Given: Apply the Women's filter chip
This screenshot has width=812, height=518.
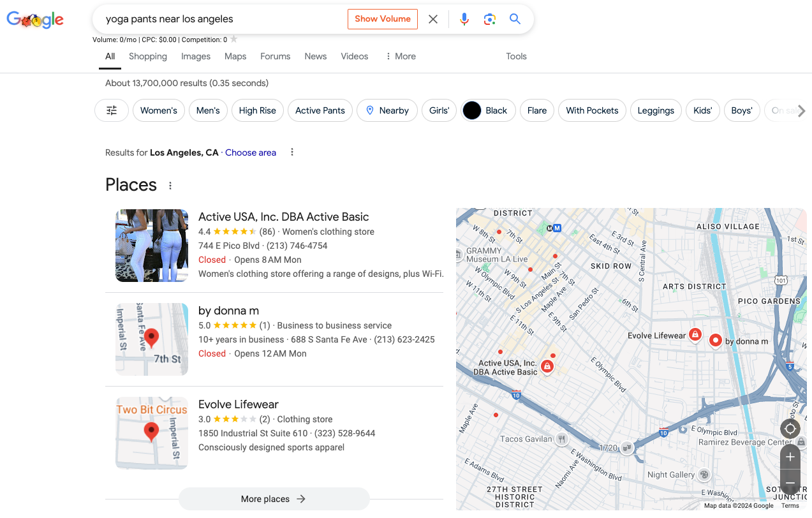Looking at the screenshot, I should point(159,110).
